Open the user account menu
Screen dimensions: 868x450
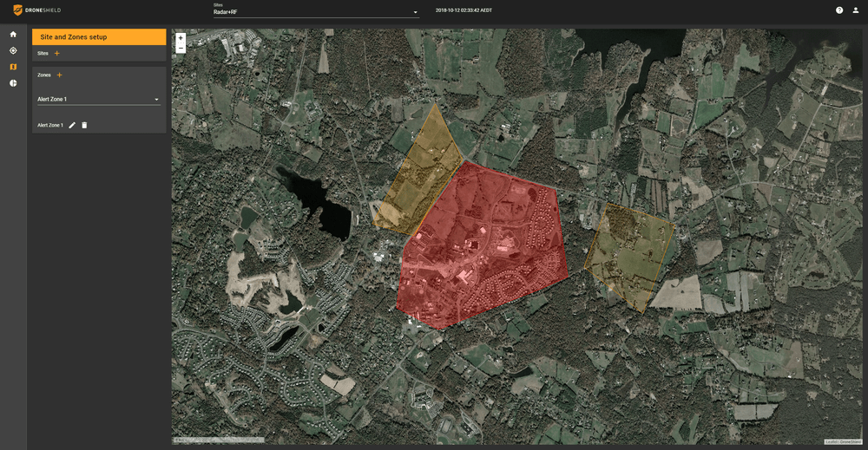tap(855, 10)
